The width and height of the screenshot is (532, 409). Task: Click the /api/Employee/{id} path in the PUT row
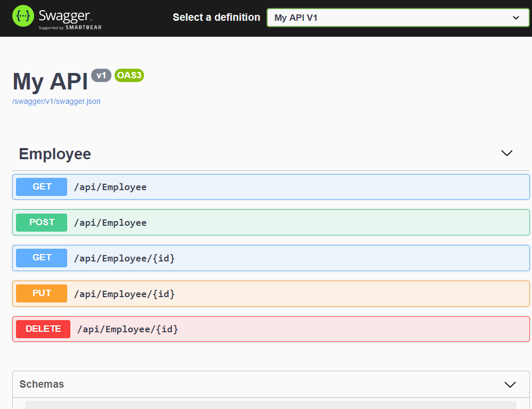[x=124, y=294]
